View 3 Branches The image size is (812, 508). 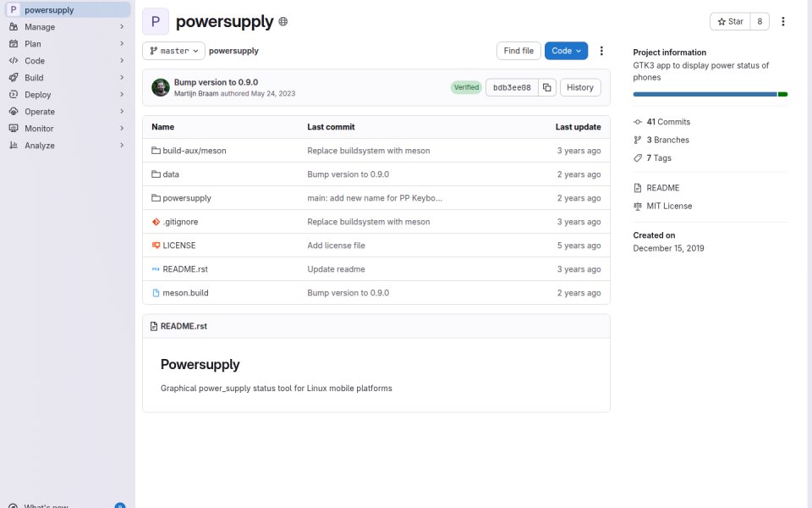[x=667, y=140]
